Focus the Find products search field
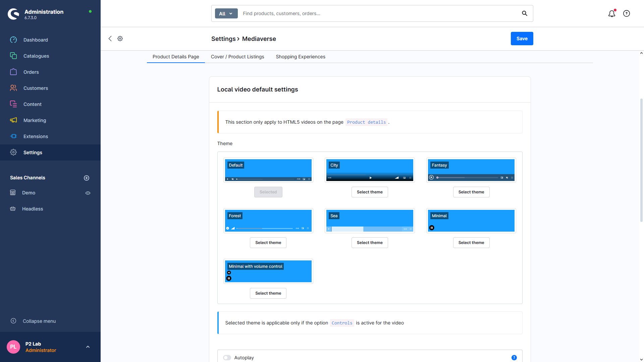This screenshot has width=644, height=362. tap(379, 13)
